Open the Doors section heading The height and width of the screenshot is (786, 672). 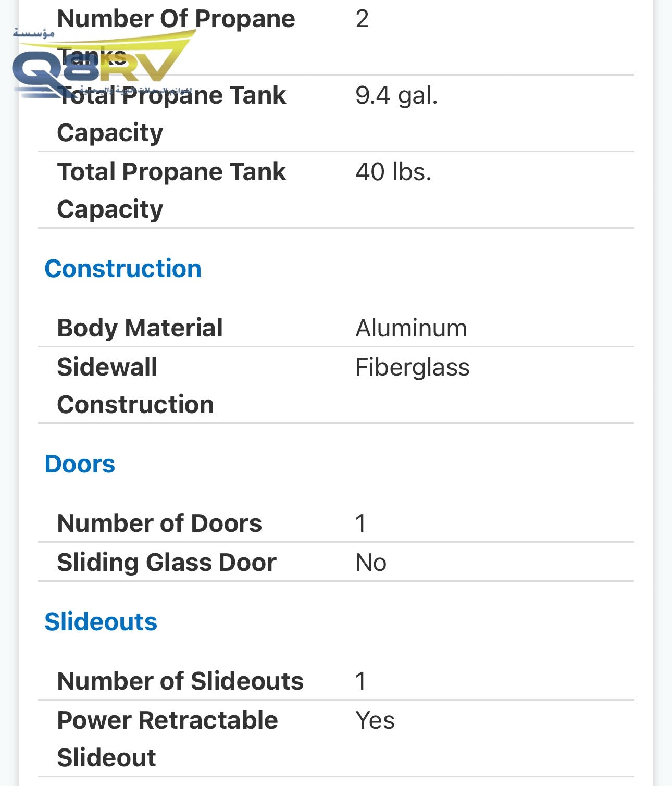(x=80, y=464)
